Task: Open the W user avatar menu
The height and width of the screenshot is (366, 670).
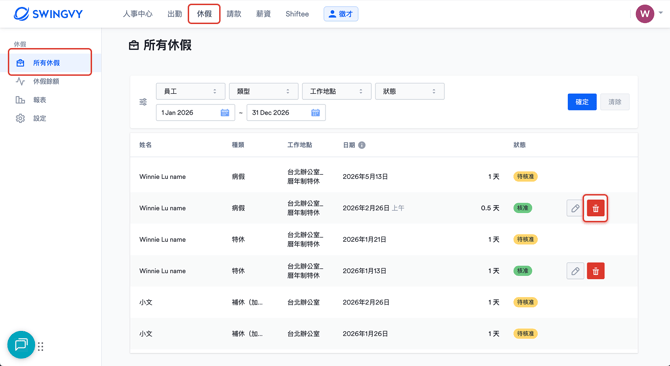Action: 645,14
